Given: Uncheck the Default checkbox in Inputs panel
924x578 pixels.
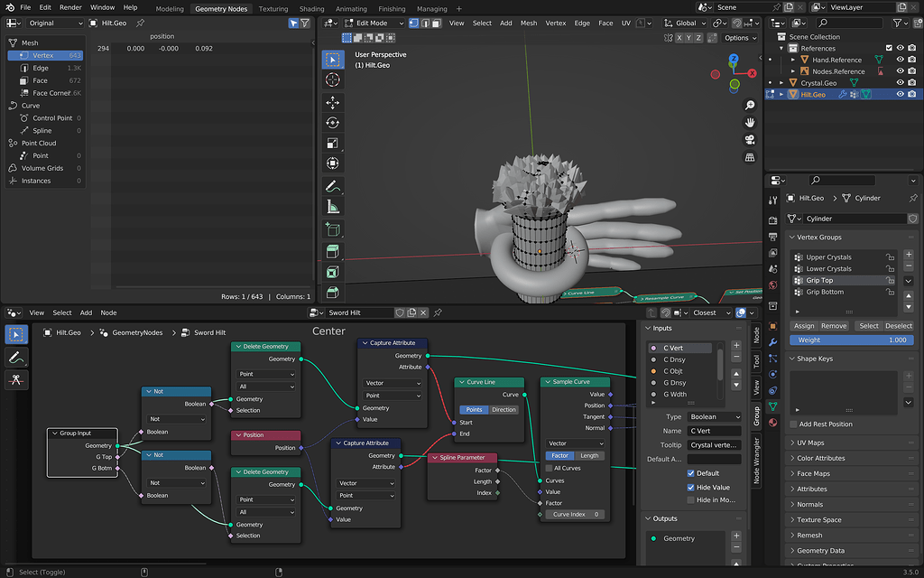Looking at the screenshot, I should coord(690,473).
